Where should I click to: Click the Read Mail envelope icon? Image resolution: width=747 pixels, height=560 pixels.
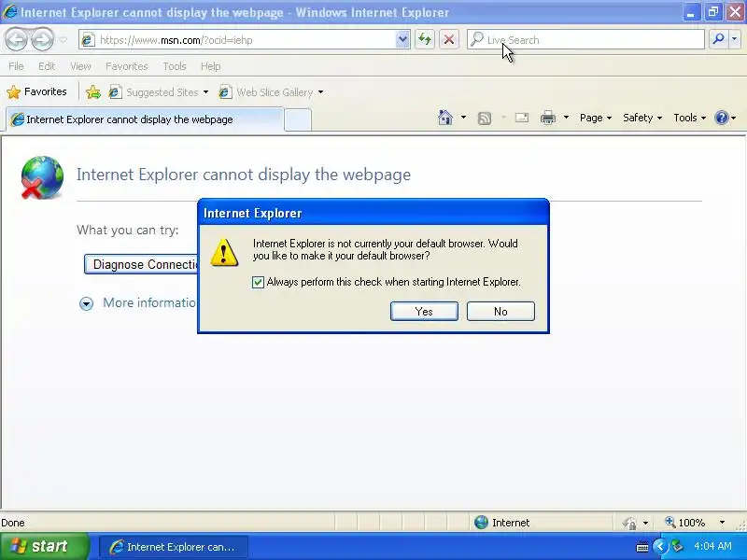[x=522, y=118]
